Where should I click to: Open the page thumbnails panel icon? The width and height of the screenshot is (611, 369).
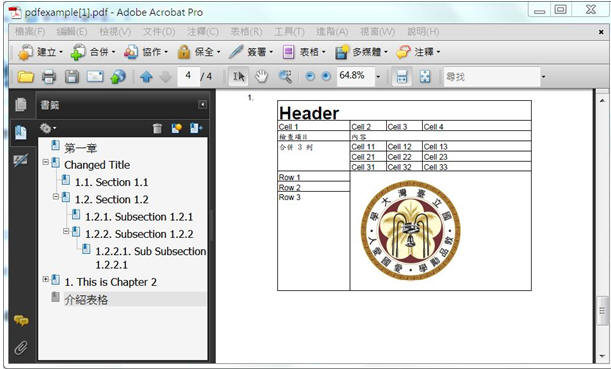[x=21, y=105]
